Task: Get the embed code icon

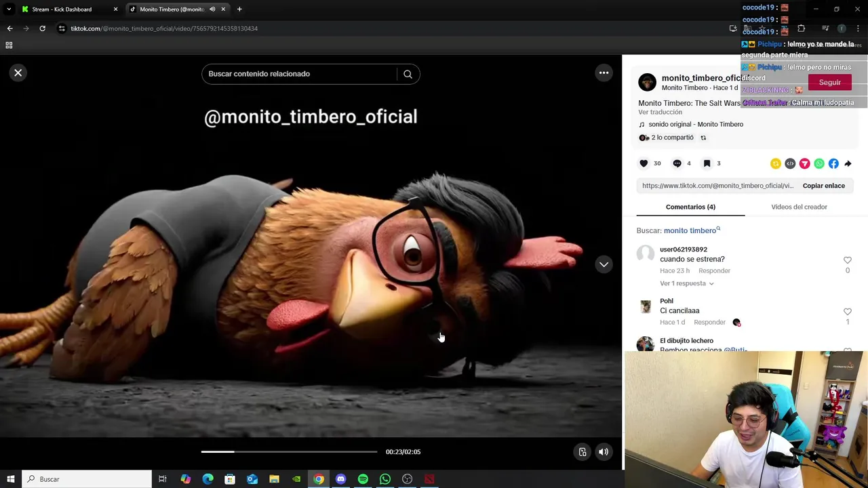Action: [x=790, y=163]
